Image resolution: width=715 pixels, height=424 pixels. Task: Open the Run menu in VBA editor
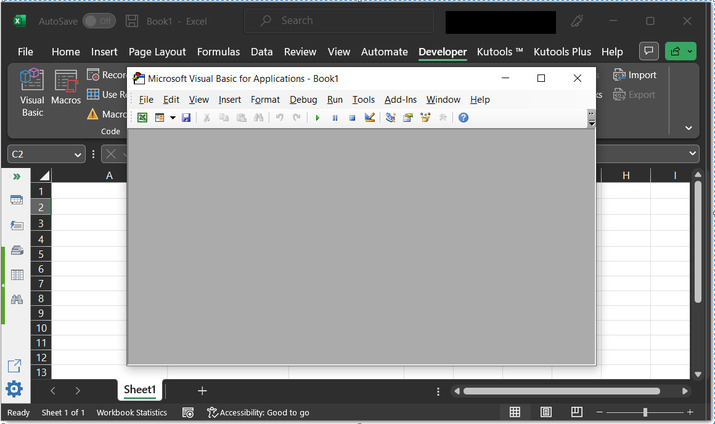point(335,99)
